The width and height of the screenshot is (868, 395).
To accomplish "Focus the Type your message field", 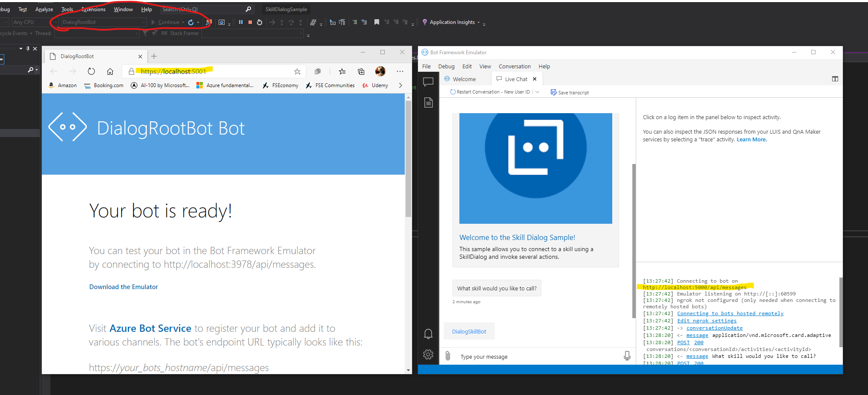I will point(537,357).
